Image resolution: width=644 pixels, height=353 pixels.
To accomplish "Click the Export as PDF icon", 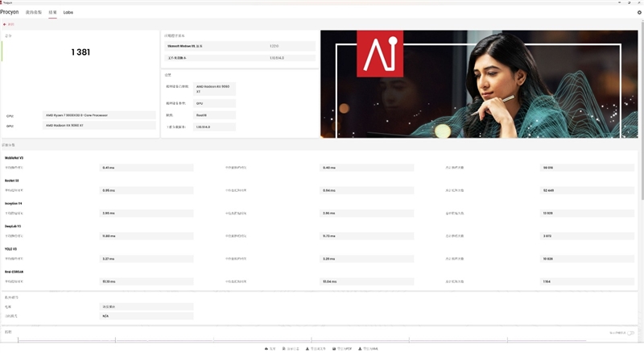I will coord(335,348).
